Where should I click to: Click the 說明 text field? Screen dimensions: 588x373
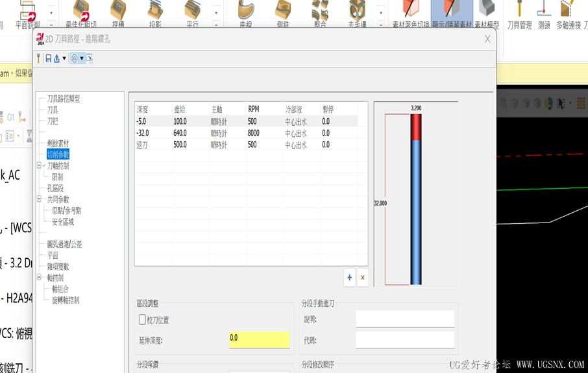coord(405,319)
